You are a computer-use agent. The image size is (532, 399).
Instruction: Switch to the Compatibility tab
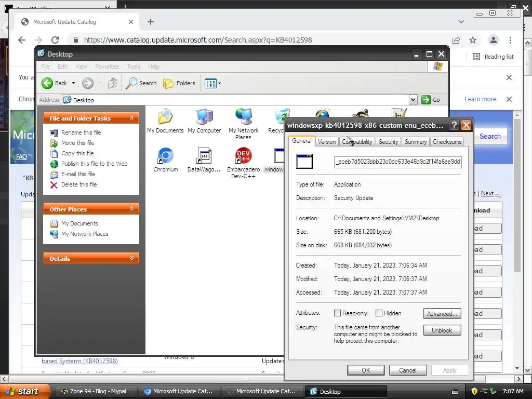click(357, 142)
